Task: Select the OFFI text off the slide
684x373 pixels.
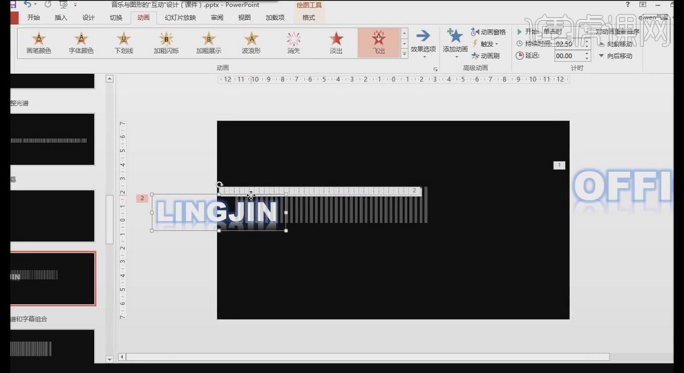Action: coord(622,187)
